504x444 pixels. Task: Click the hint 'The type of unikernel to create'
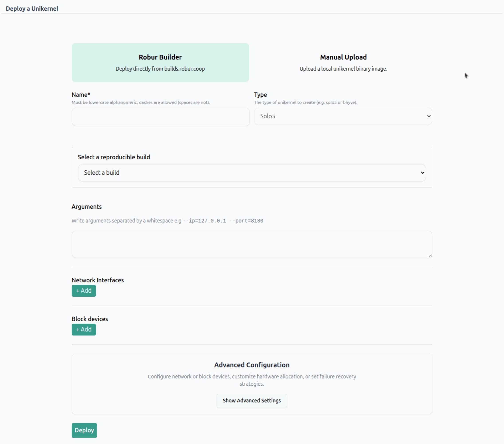click(x=305, y=102)
